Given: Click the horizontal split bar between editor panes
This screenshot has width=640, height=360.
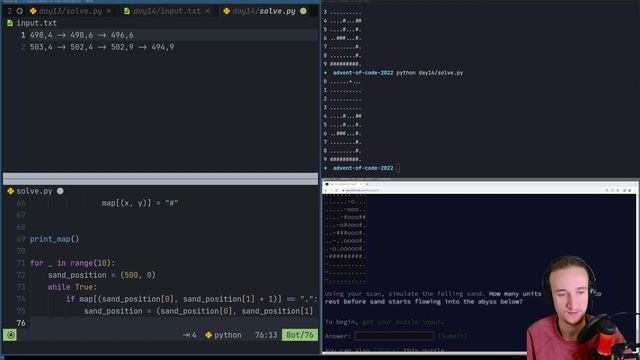Looking at the screenshot, I should tap(160, 178).
